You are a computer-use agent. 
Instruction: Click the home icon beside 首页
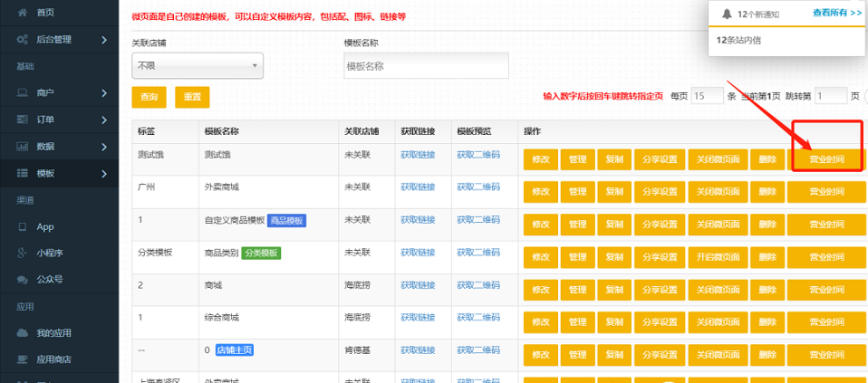(x=22, y=13)
